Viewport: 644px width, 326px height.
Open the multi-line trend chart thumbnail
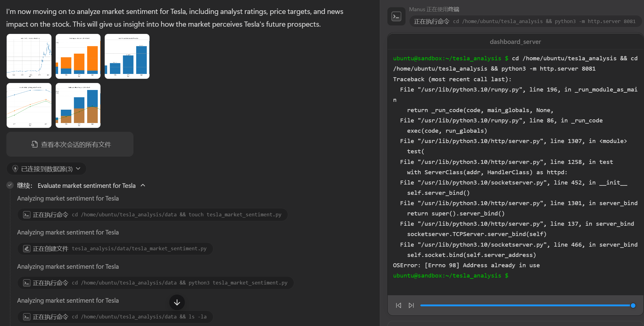29,105
